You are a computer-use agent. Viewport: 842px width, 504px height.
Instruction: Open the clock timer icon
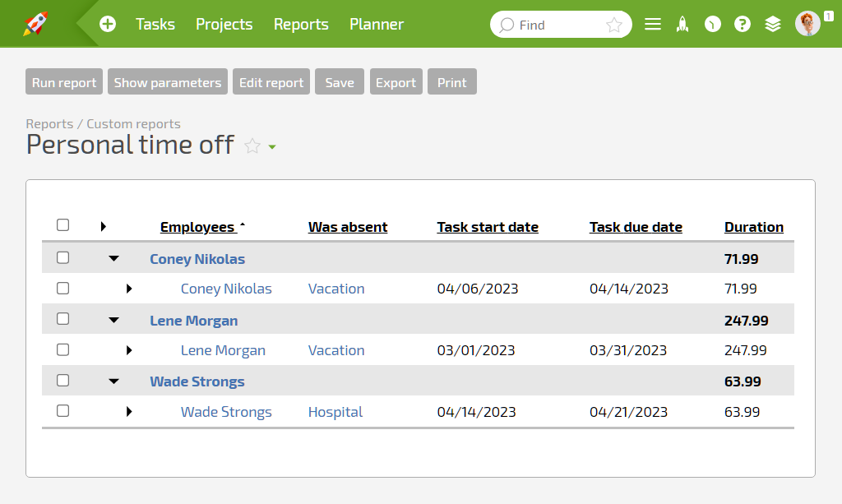click(713, 24)
